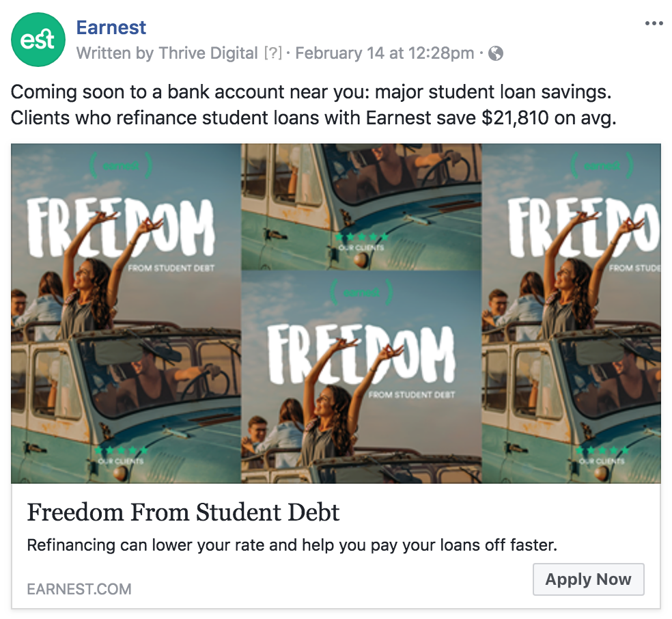Click the earnest logo in right image
The image size is (672, 619).
click(x=601, y=165)
